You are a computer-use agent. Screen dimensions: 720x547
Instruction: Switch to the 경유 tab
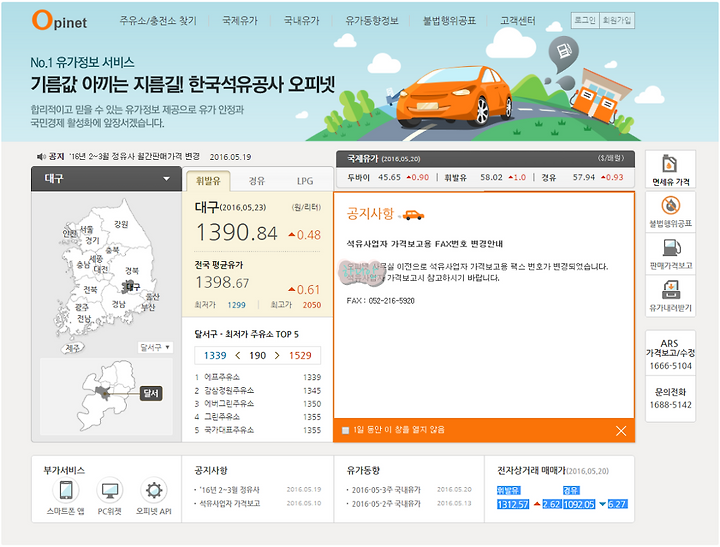pos(257,181)
